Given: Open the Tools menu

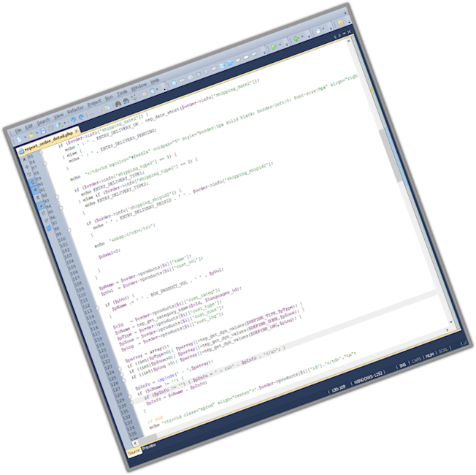Looking at the screenshot, I should [122, 93].
